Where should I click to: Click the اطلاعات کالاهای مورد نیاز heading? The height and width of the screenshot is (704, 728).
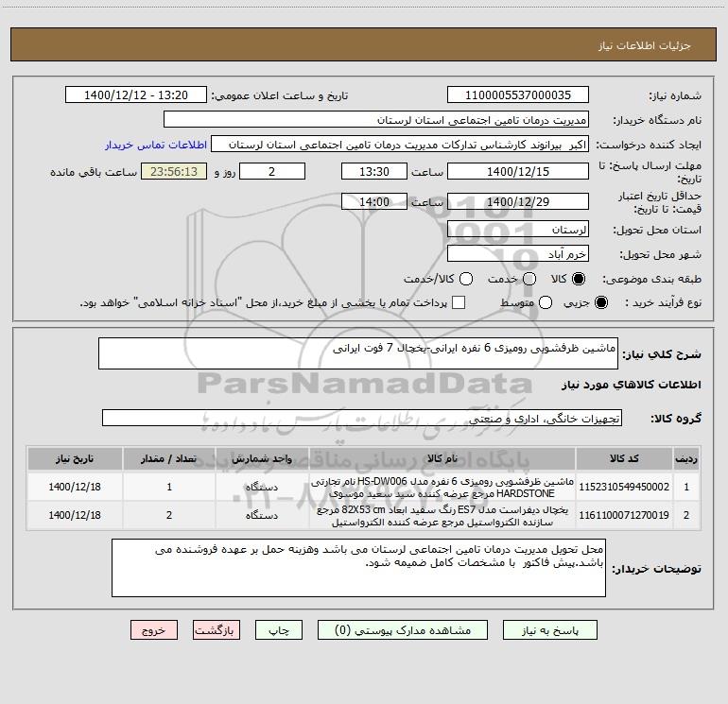pyautogui.click(x=632, y=385)
